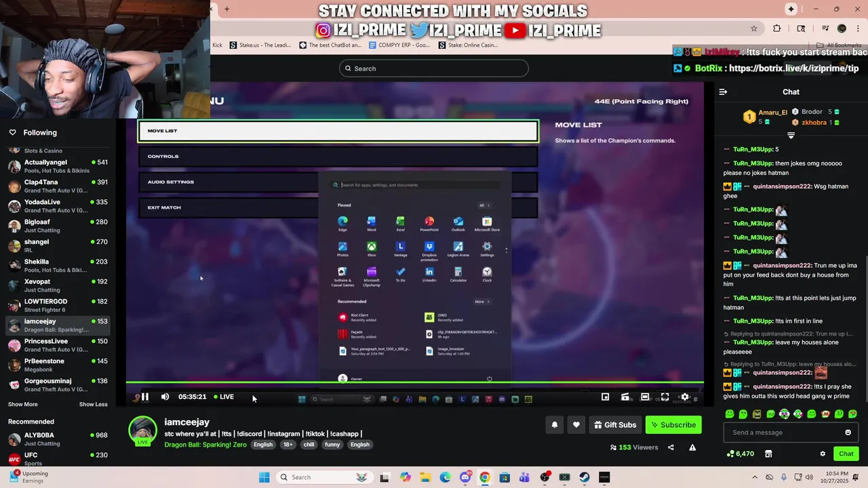This screenshot has height=488, width=868.
Task: Open Steam from the taskbar
Action: point(585,477)
